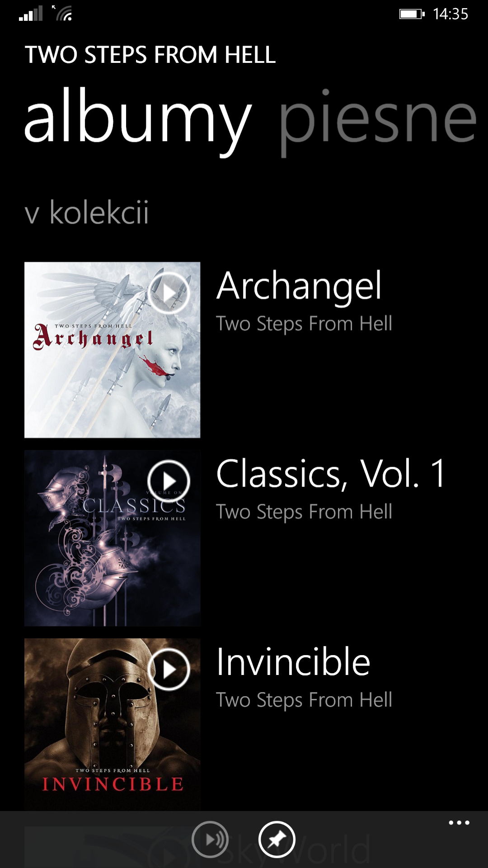Play the Archangel album via cover overlay
This screenshot has width=488, height=868.
(169, 293)
